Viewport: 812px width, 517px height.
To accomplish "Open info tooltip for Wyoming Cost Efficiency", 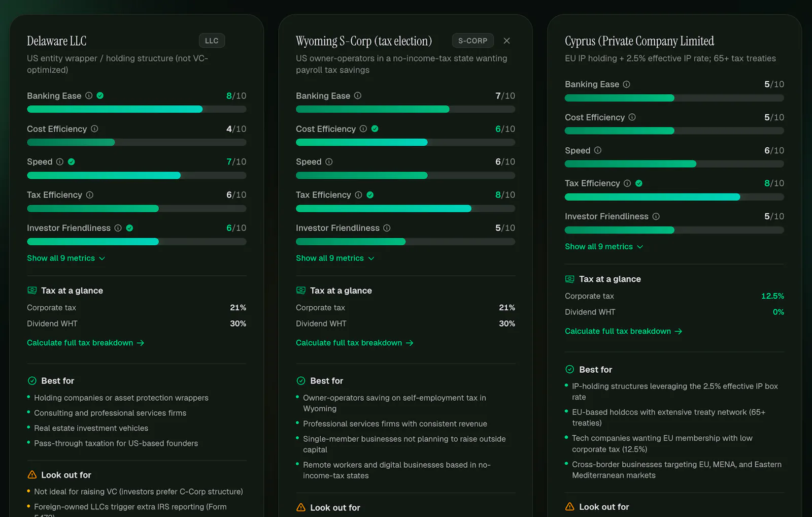I will 363,129.
